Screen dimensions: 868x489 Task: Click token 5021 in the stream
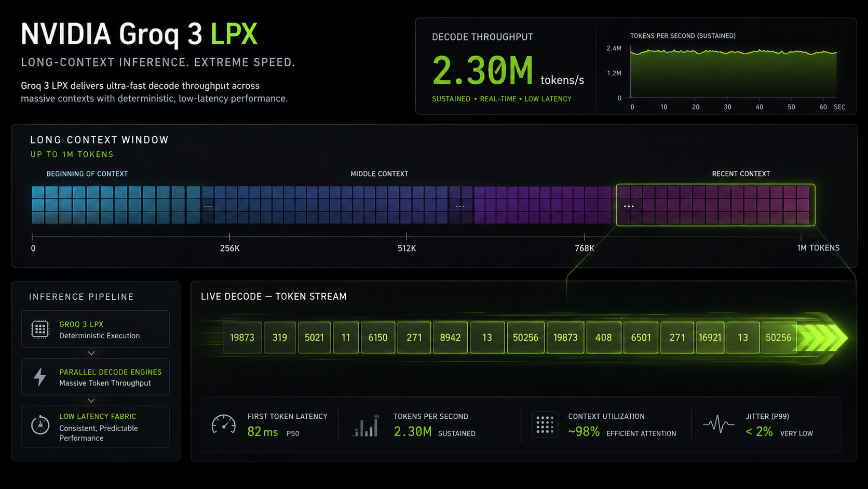(x=315, y=338)
